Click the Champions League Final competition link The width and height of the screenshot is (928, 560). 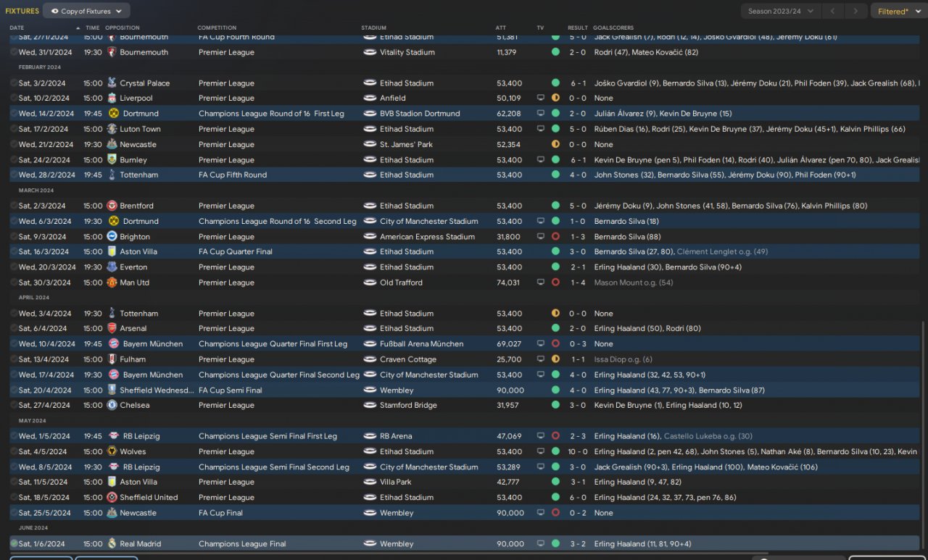pos(242,544)
